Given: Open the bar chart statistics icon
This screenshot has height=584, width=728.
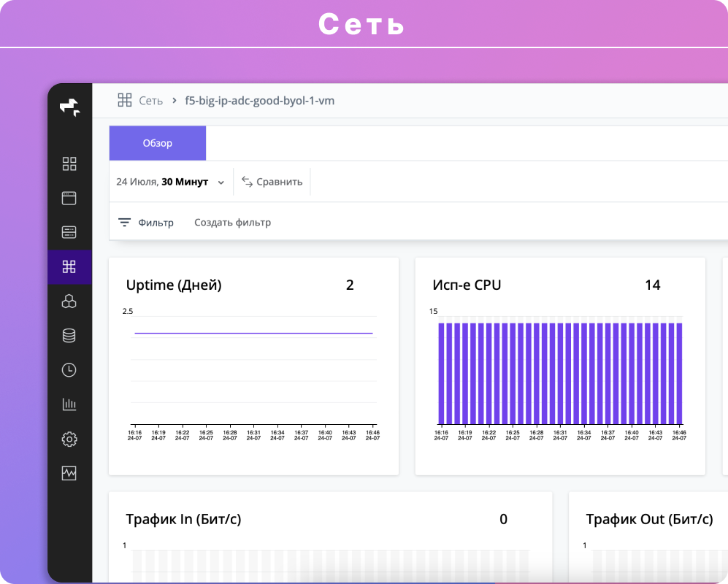Looking at the screenshot, I should [x=69, y=404].
